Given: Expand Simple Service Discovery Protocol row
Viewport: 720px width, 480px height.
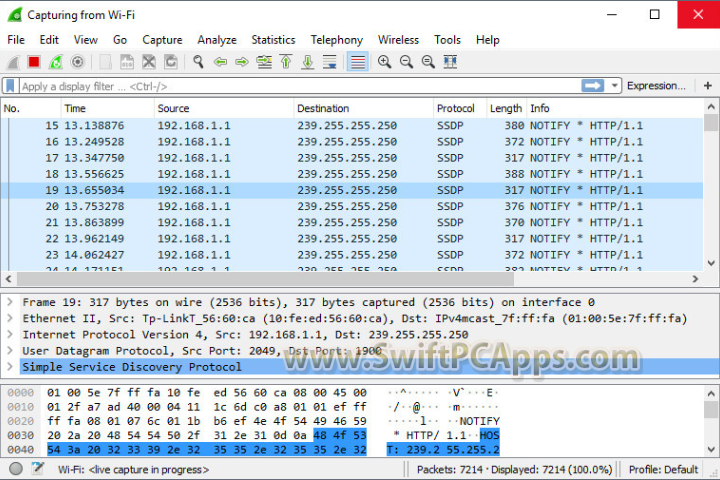Looking at the screenshot, I should point(10,367).
